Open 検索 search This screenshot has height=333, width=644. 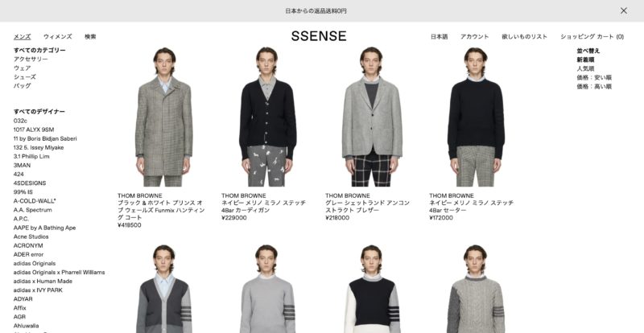pos(90,36)
